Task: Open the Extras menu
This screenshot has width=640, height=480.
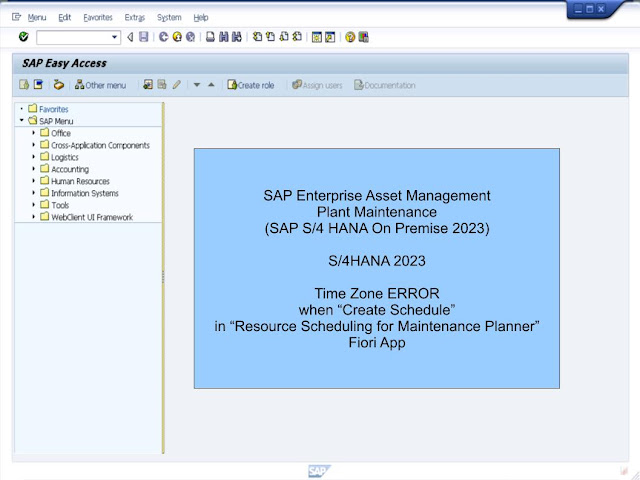Action: tap(135, 18)
